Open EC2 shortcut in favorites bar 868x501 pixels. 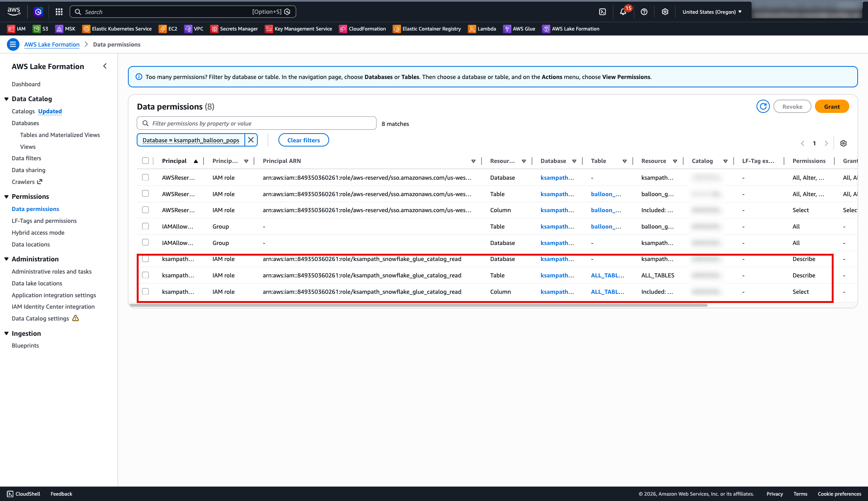click(168, 29)
